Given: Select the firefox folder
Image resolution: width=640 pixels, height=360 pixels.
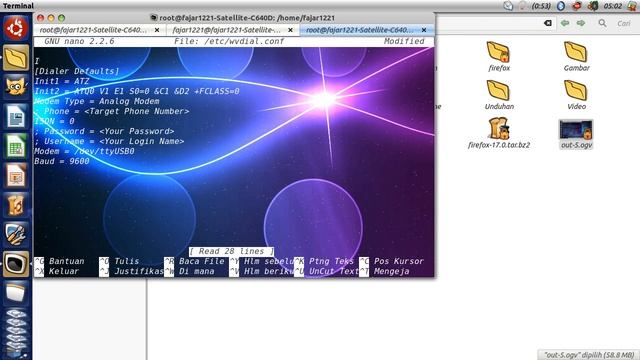Looking at the screenshot, I should pos(499,57).
